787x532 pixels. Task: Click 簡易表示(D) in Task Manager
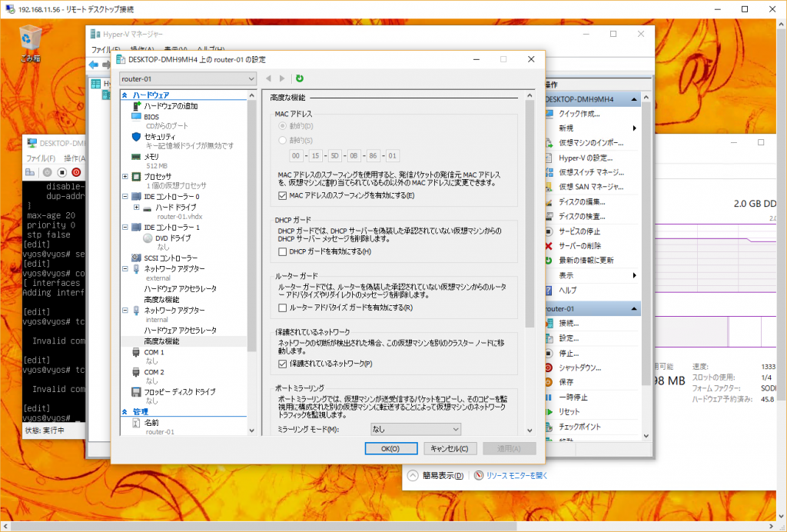click(x=435, y=475)
